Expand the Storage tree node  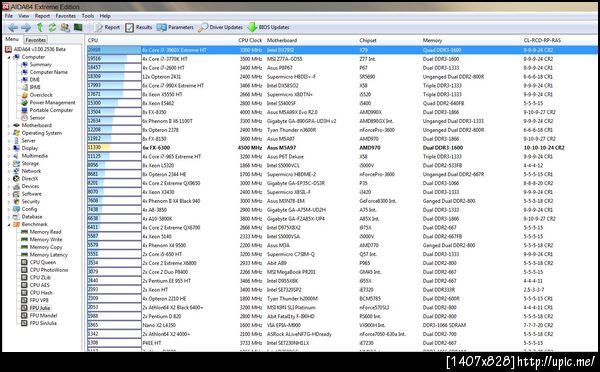pos(9,163)
